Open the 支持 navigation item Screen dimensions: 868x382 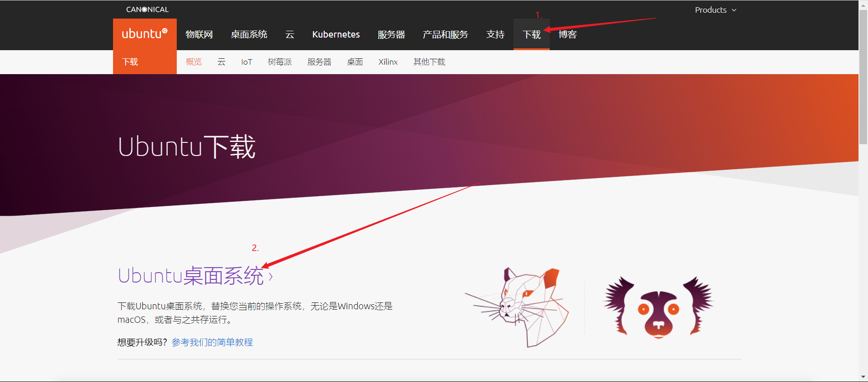point(495,34)
